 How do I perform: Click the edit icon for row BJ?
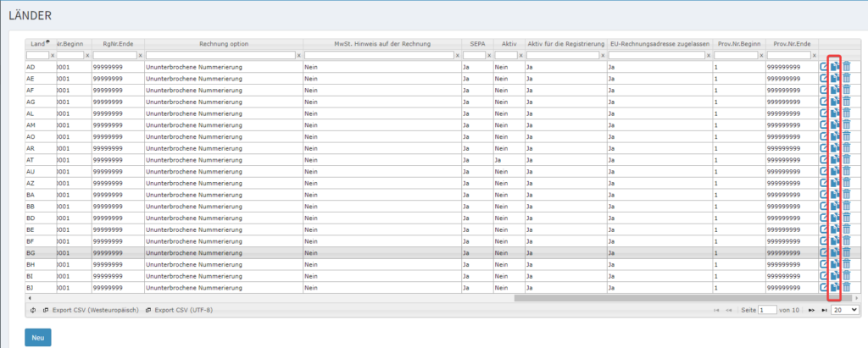[824, 287]
